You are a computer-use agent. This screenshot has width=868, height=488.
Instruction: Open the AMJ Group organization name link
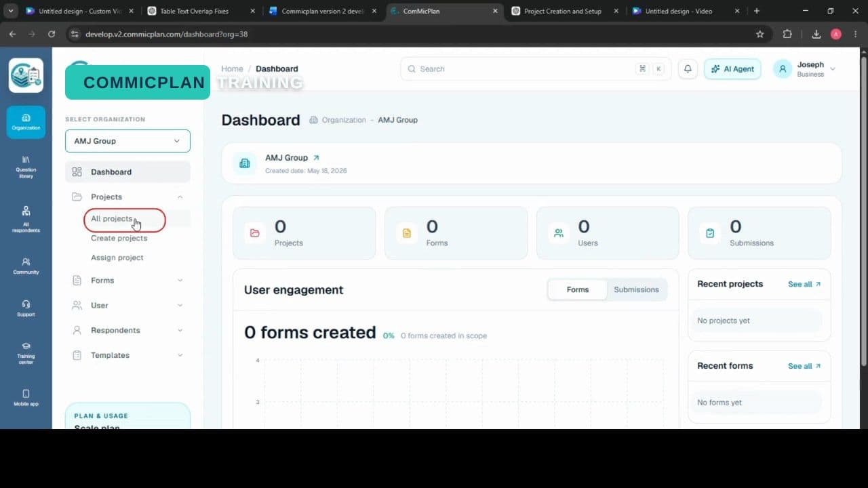[x=286, y=158]
